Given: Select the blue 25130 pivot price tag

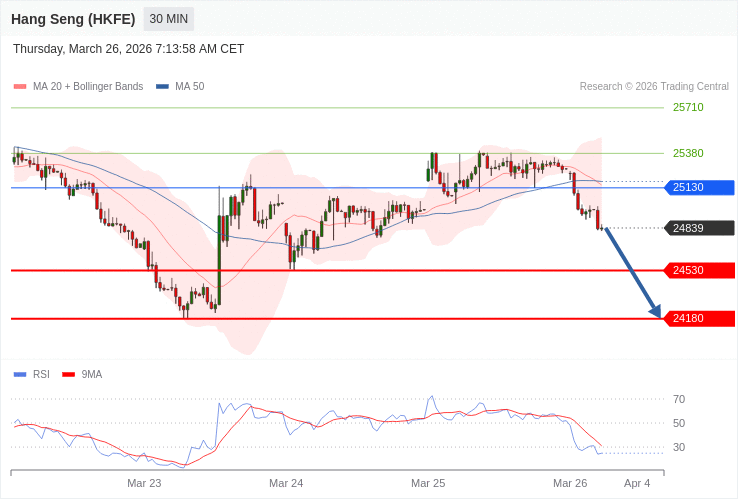Looking at the screenshot, I should [699, 187].
